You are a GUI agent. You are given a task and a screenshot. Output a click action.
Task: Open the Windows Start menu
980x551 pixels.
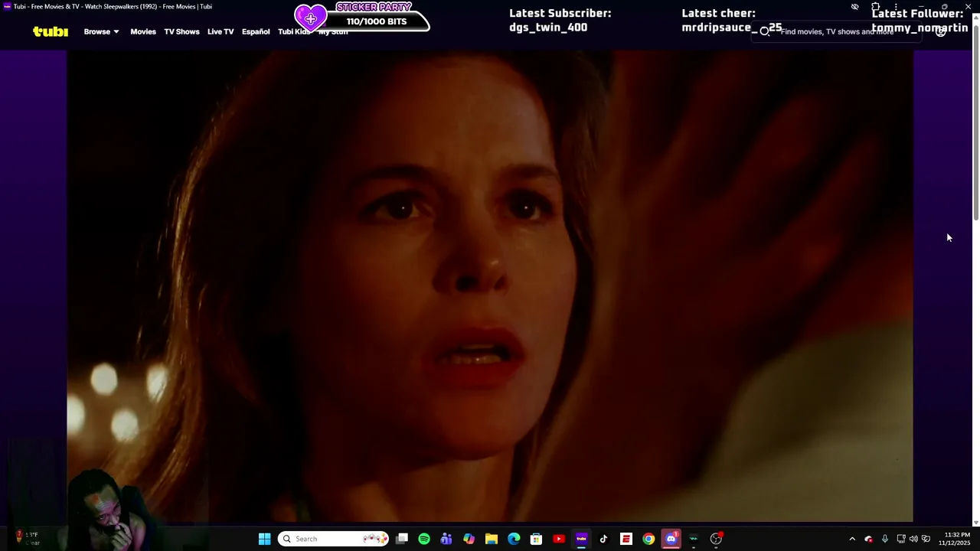[x=264, y=539]
